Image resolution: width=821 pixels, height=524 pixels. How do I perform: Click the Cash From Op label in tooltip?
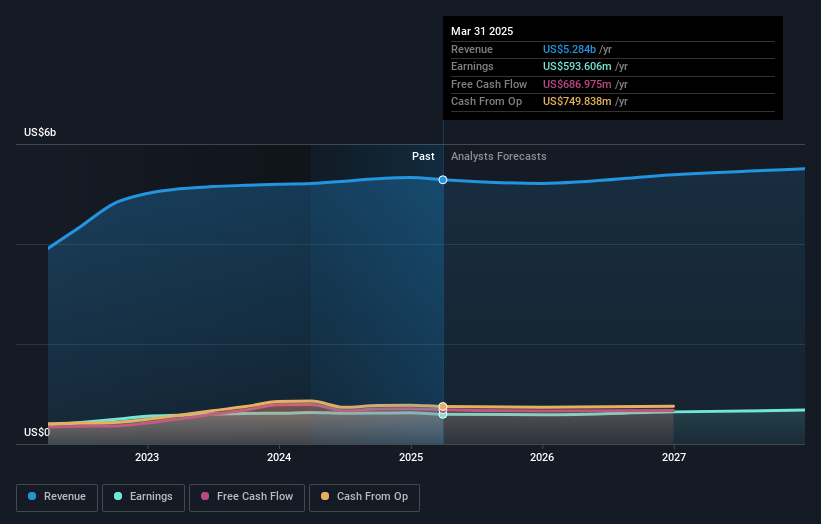click(486, 102)
